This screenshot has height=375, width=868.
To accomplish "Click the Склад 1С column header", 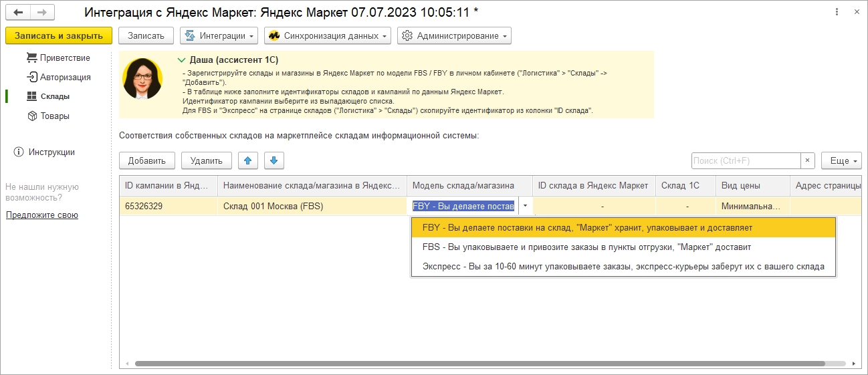I will pyautogui.click(x=685, y=185).
